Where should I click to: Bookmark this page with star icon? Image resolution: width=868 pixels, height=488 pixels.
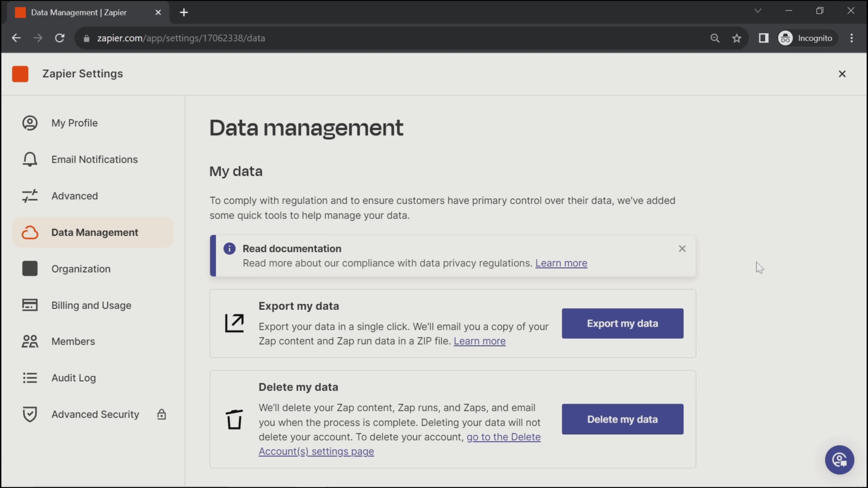point(737,38)
